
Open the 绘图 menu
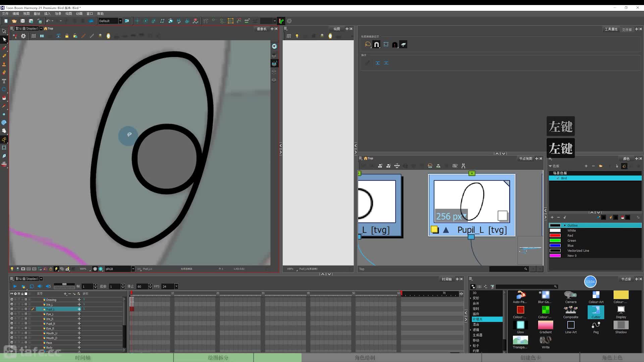(69, 14)
